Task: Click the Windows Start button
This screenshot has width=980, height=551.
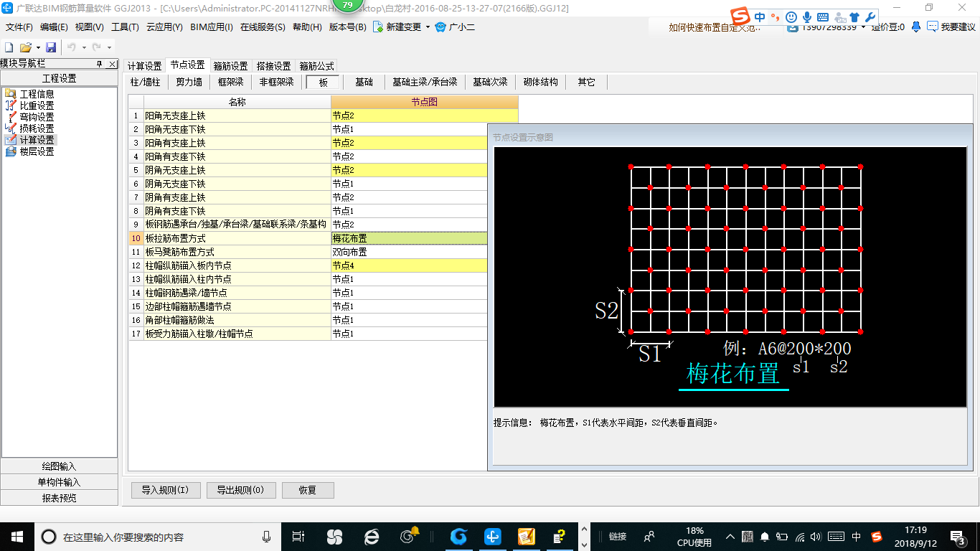Action: 17,536
